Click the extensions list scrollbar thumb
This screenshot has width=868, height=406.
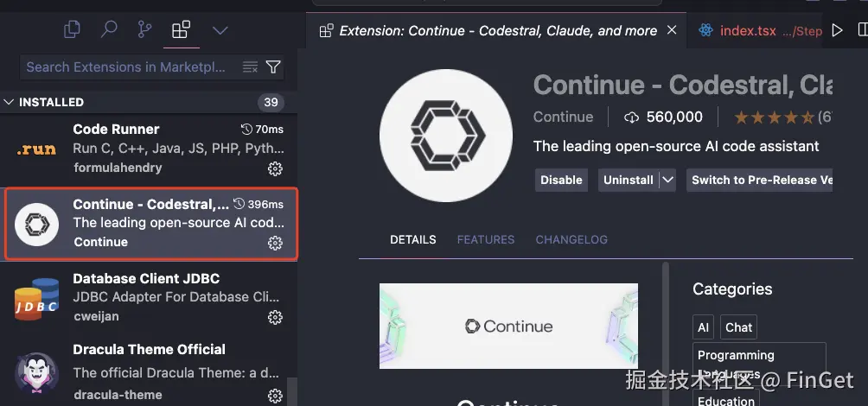click(x=291, y=391)
